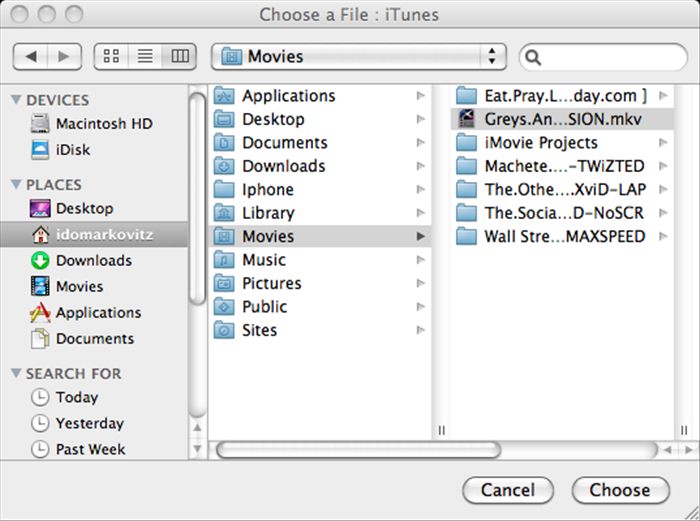Viewport: 700px width, 521px height.
Task: Expand arrow next to Music folder row
Action: [421, 260]
